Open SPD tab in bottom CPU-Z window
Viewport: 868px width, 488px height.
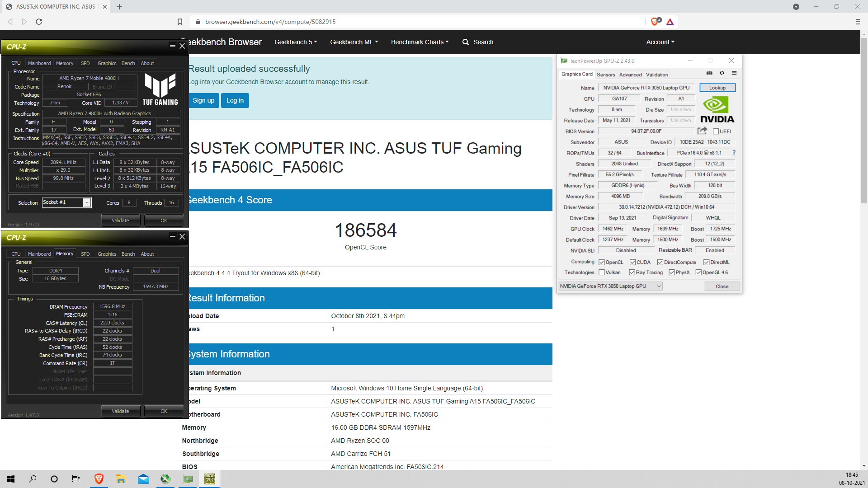85,254
